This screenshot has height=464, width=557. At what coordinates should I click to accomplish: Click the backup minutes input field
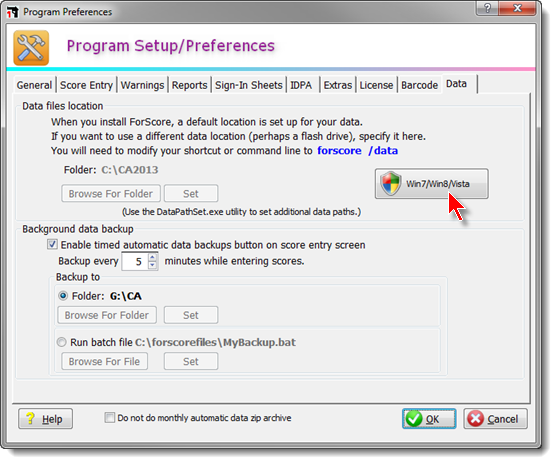point(135,261)
